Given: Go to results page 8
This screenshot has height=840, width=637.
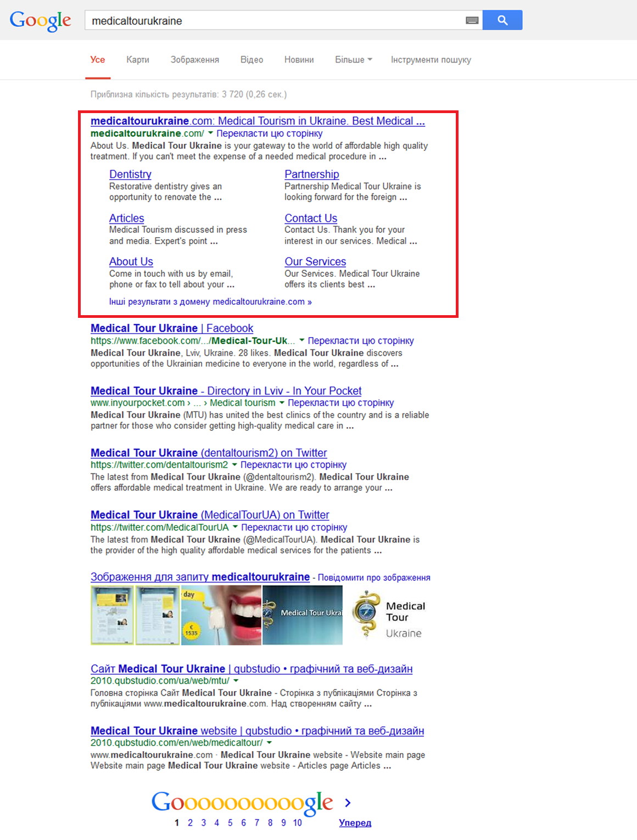Looking at the screenshot, I should tap(270, 822).
